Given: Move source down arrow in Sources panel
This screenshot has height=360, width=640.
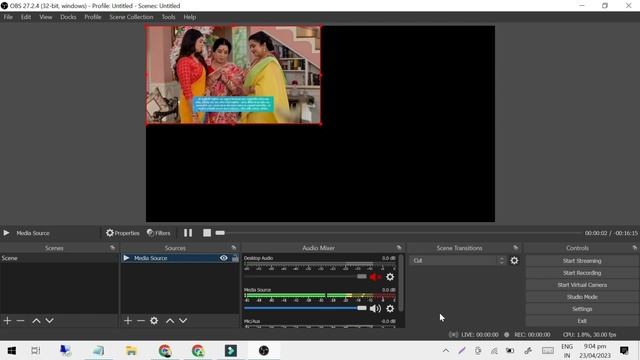Looking at the screenshot, I should point(183,321).
